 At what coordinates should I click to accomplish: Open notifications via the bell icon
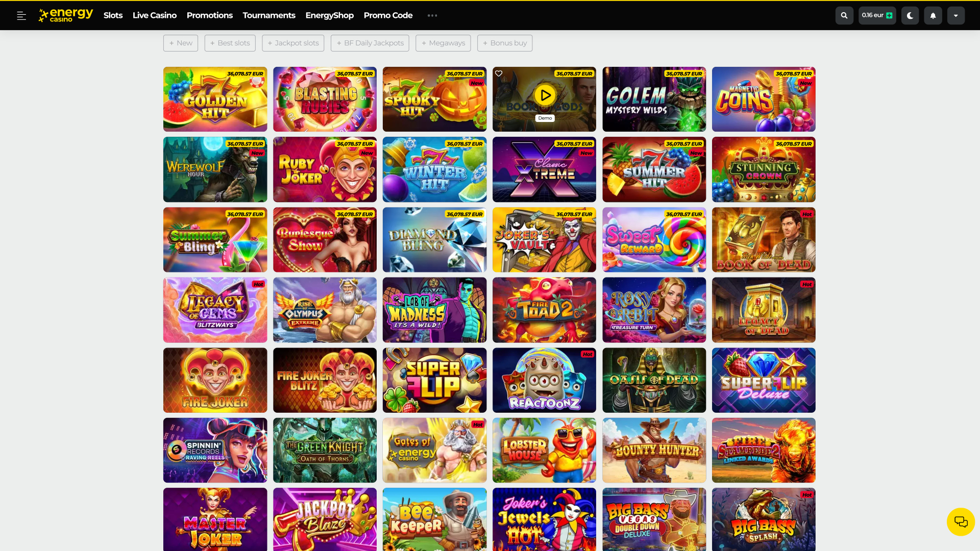pyautogui.click(x=933, y=15)
